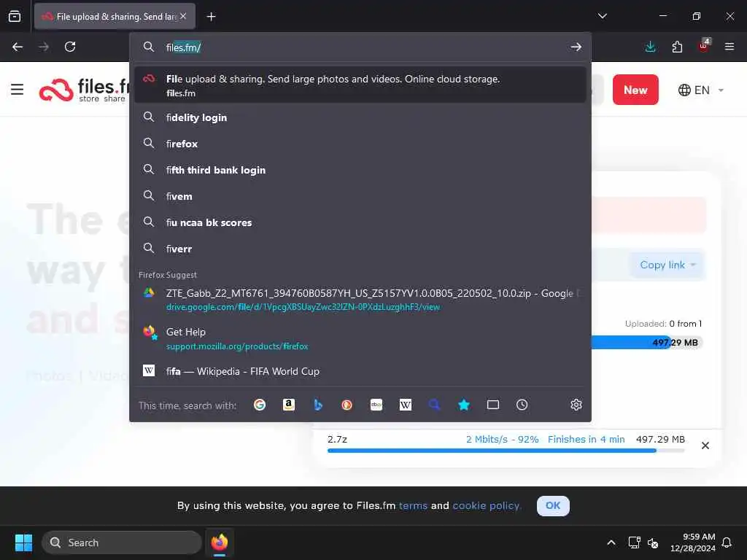Click the red New button
747x560 pixels.
[x=635, y=90]
